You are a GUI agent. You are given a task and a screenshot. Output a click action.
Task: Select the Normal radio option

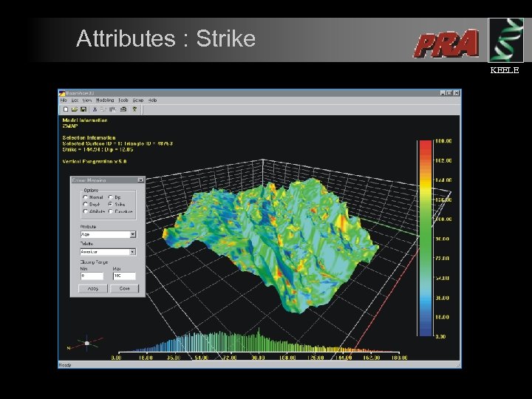86,197
